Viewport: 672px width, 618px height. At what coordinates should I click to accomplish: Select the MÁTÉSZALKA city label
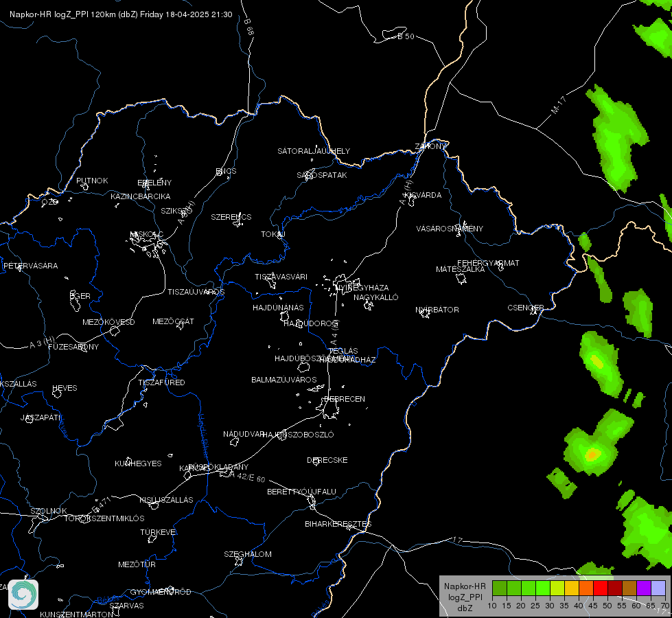tap(461, 269)
